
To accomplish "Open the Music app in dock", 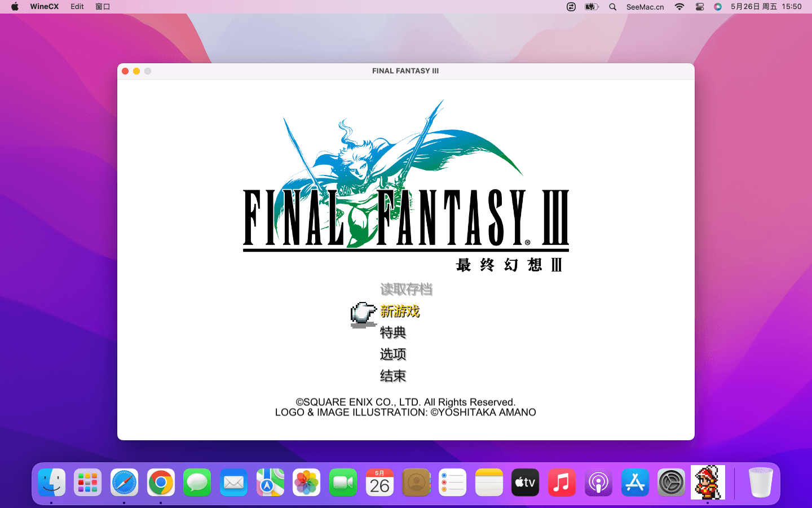I will point(562,483).
